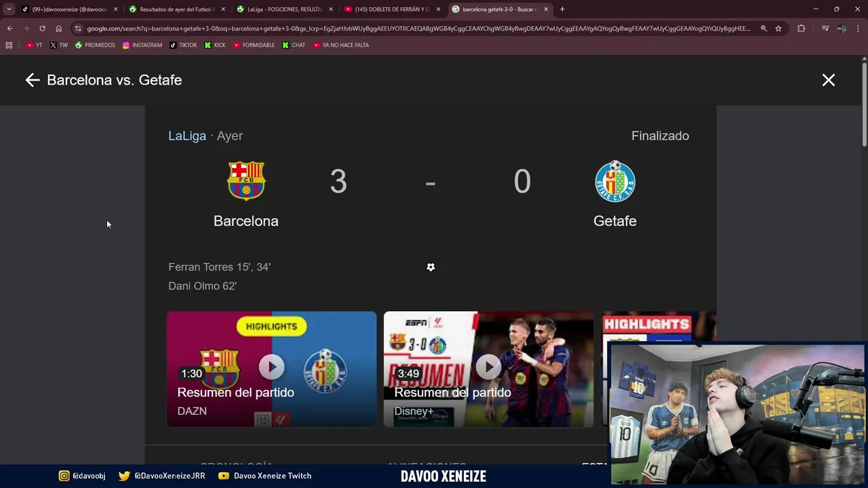Click the Instagram @davoobj overlay handle
Image resolution: width=868 pixels, height=488 pixels.
point(82,476)
